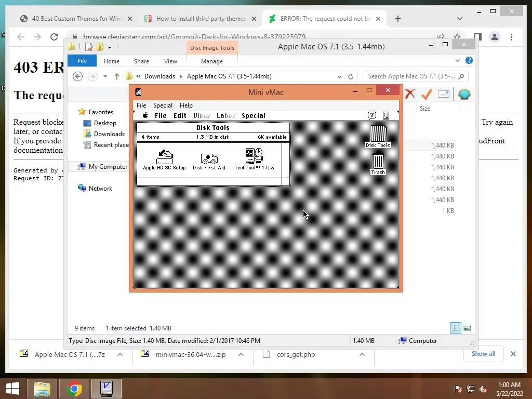The width and height of the screenshot is (532, 399).
Task: Click the Balloon Help question mark icon
Action: click(x=372, y=115)
